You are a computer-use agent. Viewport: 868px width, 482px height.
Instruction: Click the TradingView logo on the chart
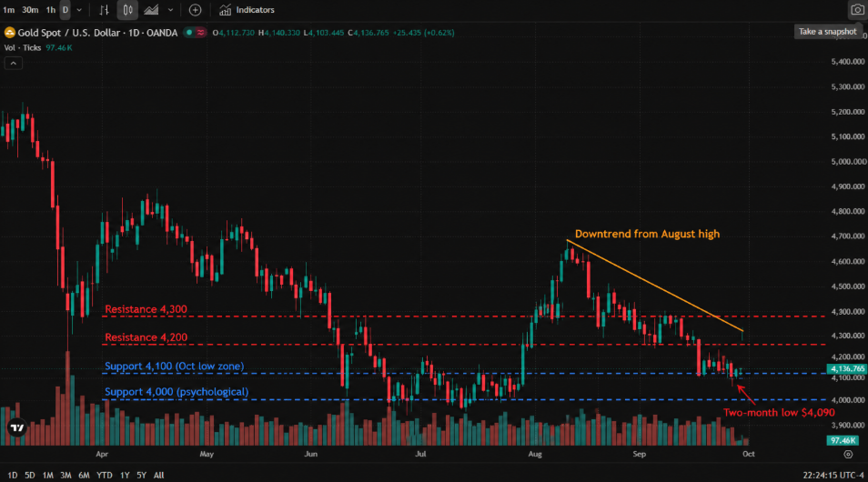(x=17, y=427)
